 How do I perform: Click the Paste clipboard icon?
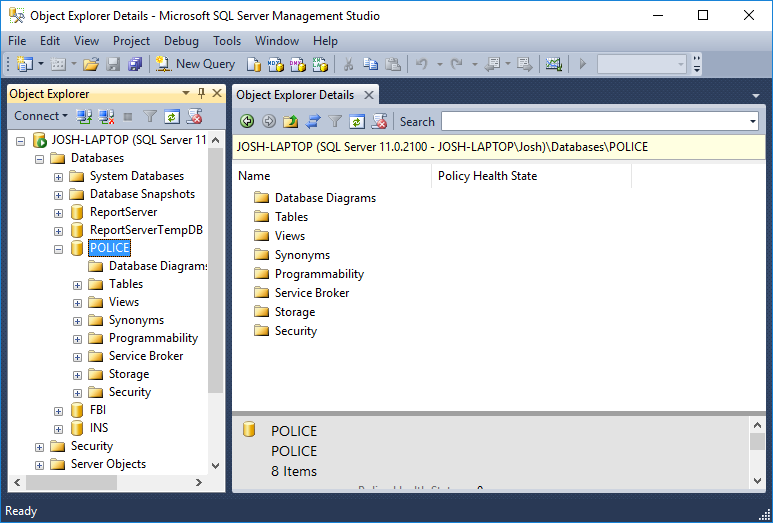(x=393, y=64)
